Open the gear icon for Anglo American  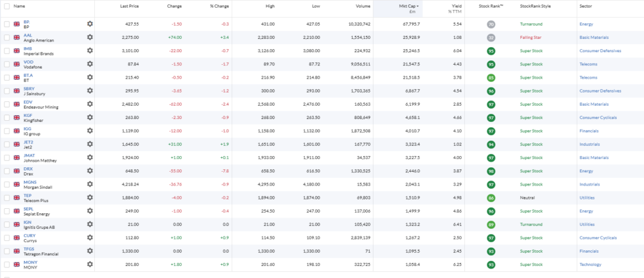coord(90,37)
